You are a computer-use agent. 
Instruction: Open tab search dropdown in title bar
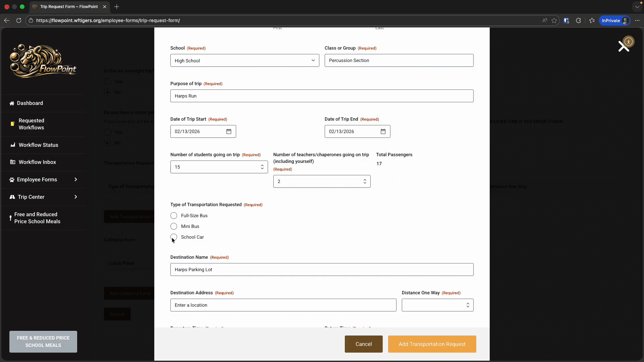point(637,7)
